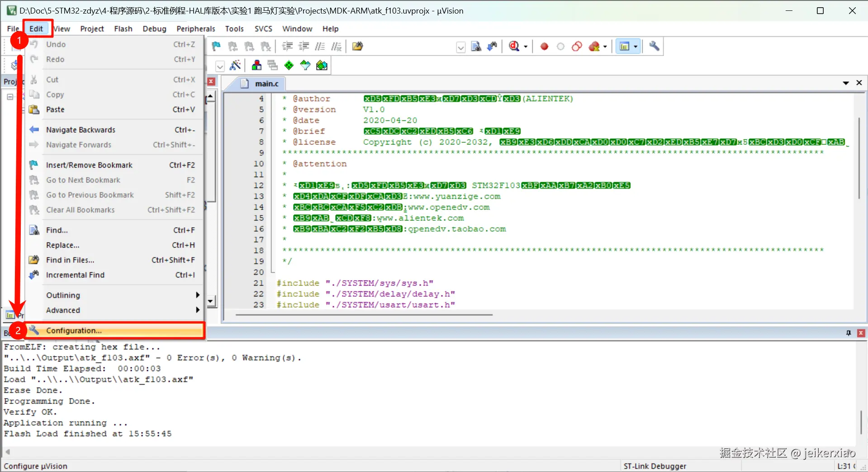Image resolution: width=868 pixels, height=472 pixels.
Task: Toggle the Project window view button
Action: (x=625, y=46)
